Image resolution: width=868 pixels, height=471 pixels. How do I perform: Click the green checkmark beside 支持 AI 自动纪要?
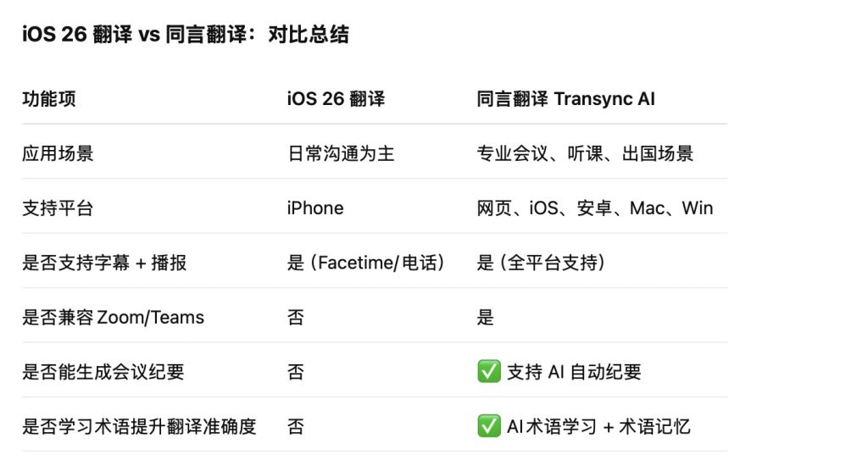click(x=489, y=371)
